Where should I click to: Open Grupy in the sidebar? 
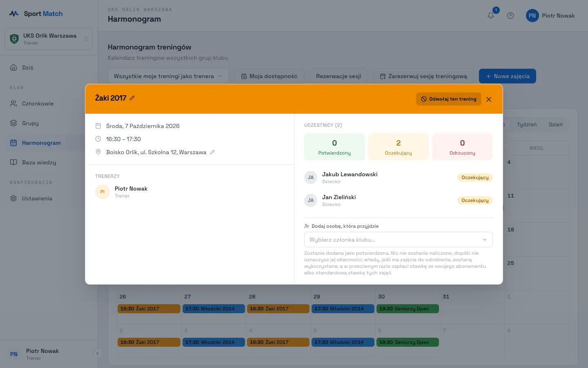[x=49, y=123]
